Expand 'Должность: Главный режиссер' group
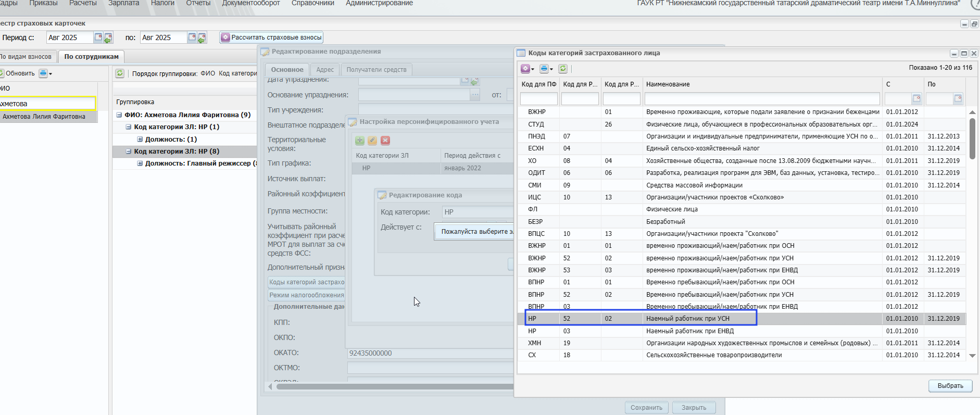 click(x=140, y=164)
